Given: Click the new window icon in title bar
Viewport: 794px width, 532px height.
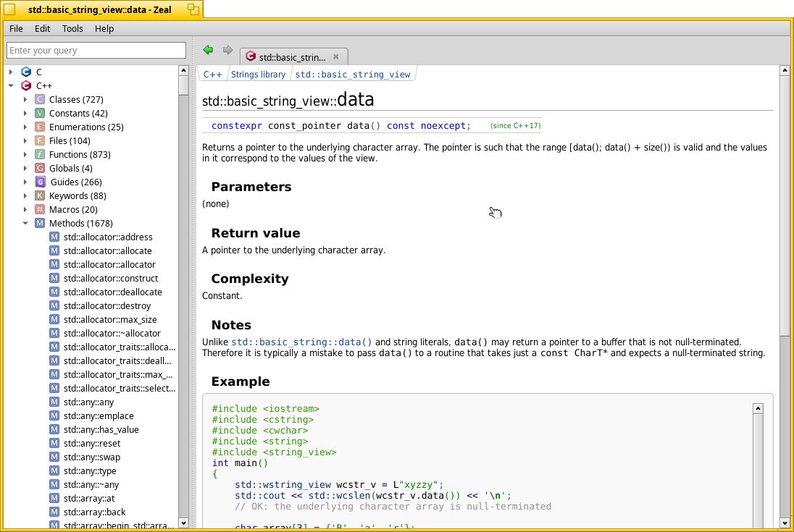Looking at the screenshot, I should (193, 9).
